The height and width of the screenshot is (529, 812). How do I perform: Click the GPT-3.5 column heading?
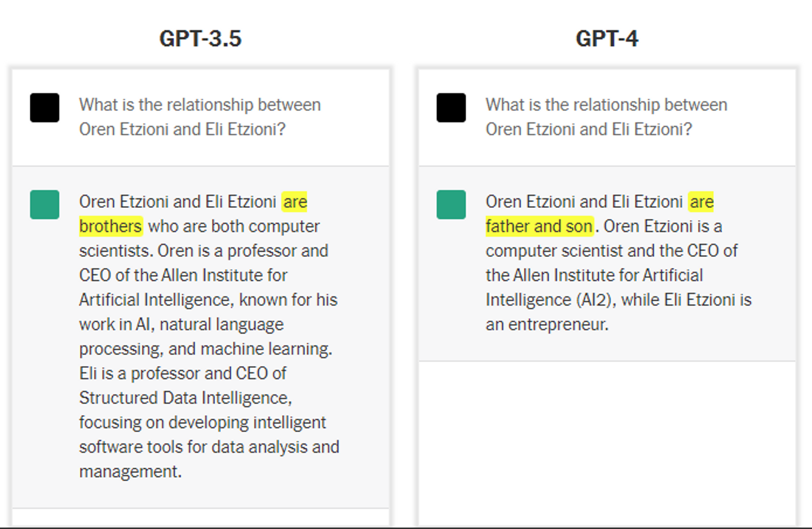(x=200, y=38)
